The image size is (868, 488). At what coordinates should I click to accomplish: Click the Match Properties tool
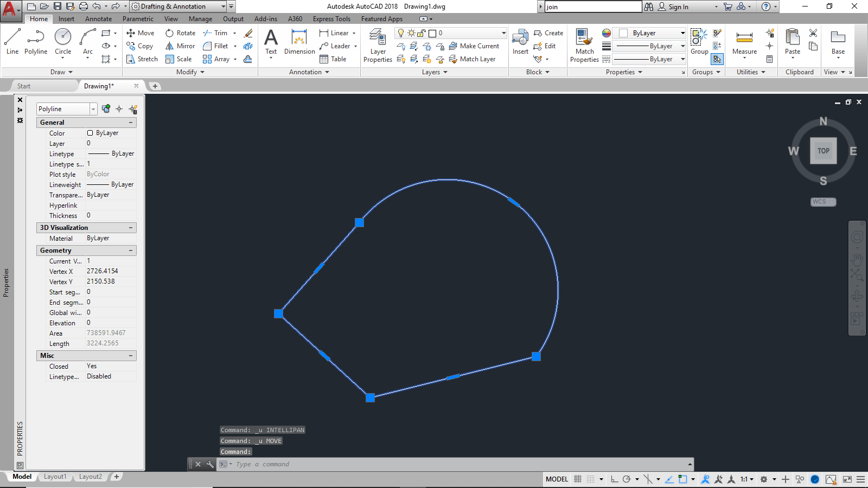pyautogui.click(x=584, y=45)
